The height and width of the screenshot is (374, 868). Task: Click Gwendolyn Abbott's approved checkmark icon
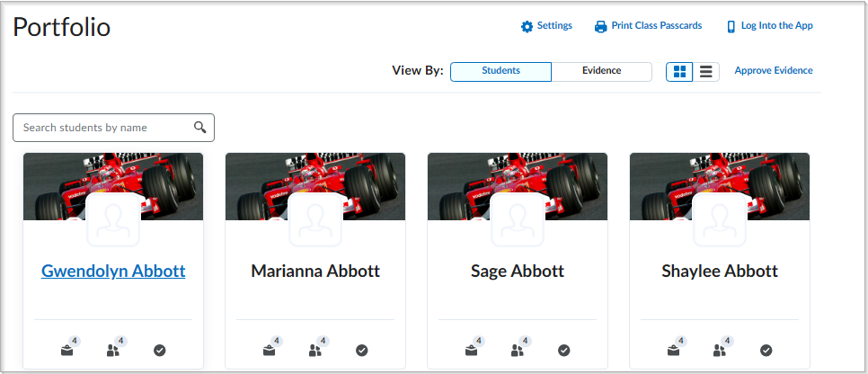point(159,350)
